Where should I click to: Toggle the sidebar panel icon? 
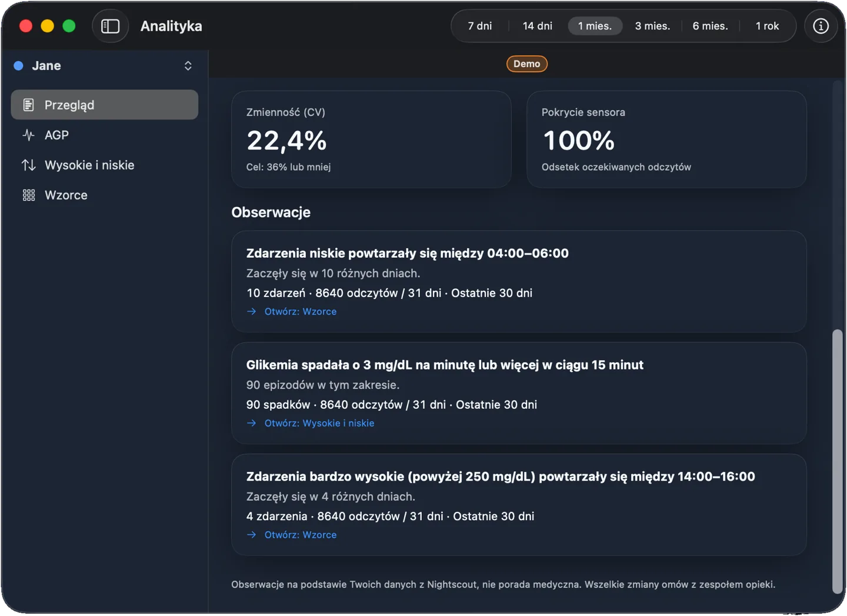point(111,26)
